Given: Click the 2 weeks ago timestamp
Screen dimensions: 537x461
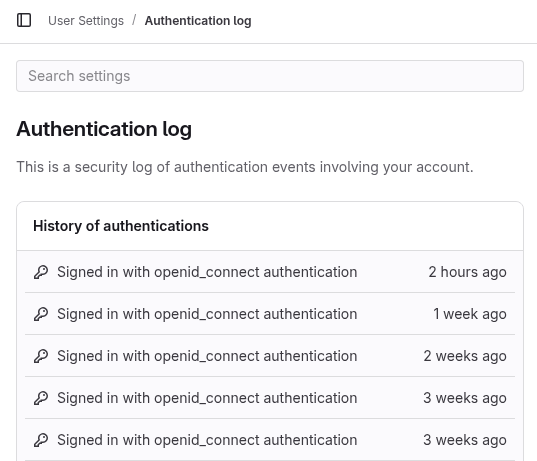Looking at the screenshot, I should click(465, 356).
